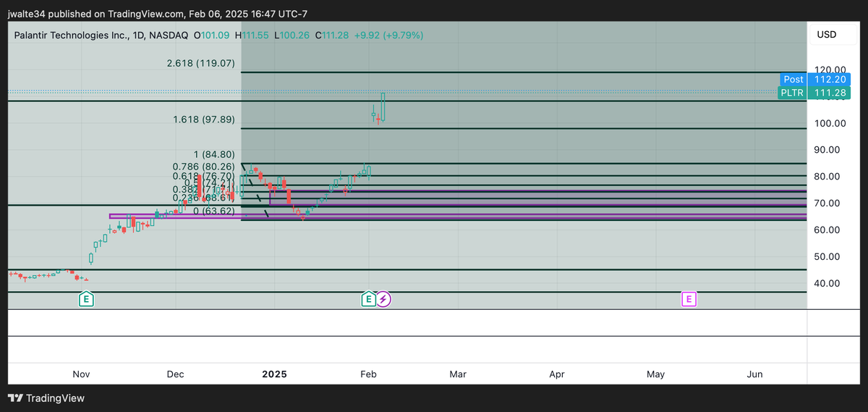The height and width of the screenshot is (412, 868).
Task: Click the high value H111.55
Action: click(x=251, y=35)
